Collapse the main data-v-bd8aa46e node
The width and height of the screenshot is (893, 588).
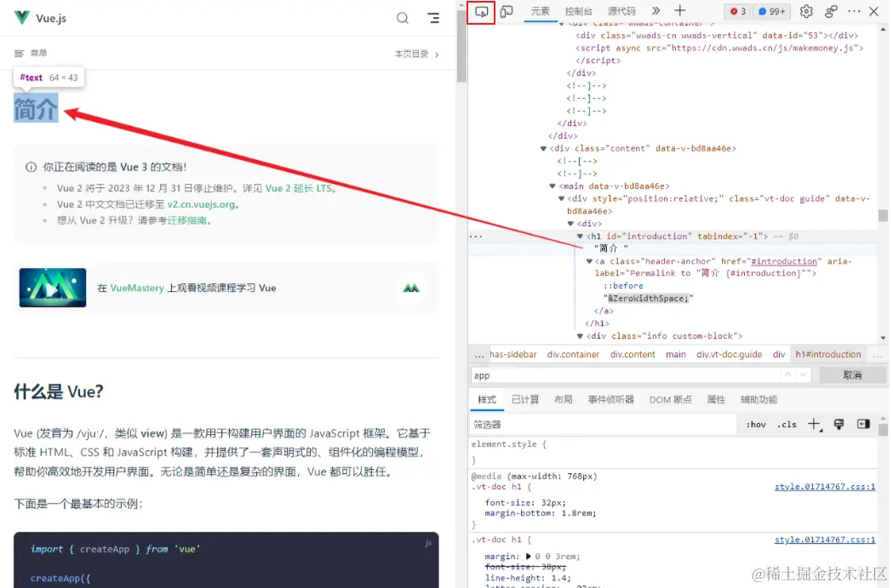click(x=552, y=186)
